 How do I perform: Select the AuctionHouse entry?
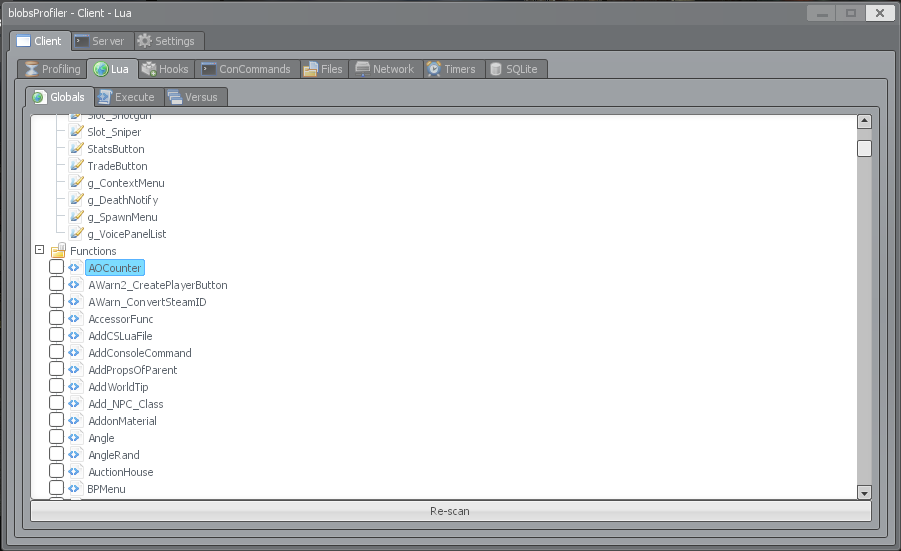[121, 472]
